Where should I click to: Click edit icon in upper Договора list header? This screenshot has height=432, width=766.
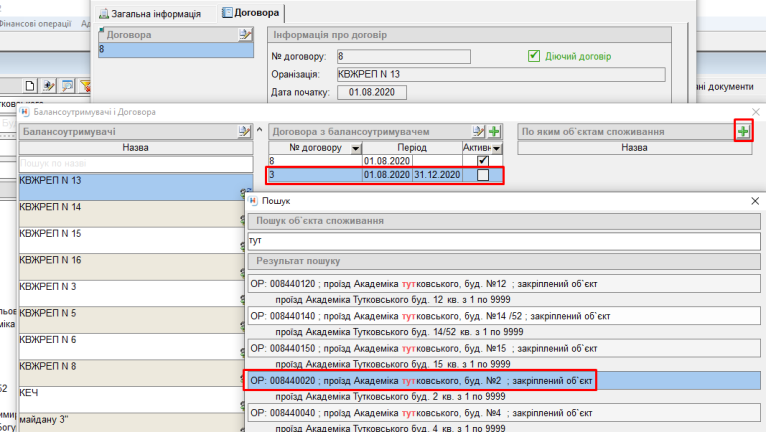244,35
